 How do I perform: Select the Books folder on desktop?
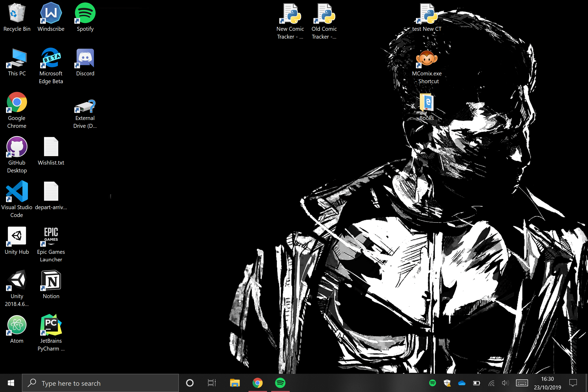pos(427,107)
